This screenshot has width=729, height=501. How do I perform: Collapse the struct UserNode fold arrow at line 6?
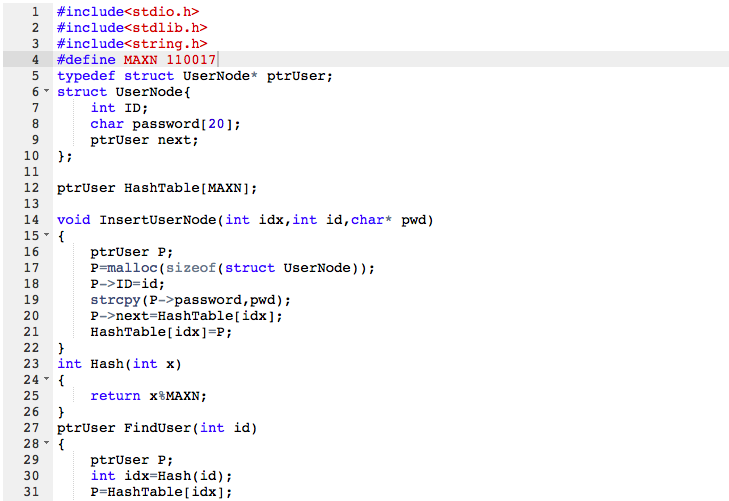pos(46,91)
